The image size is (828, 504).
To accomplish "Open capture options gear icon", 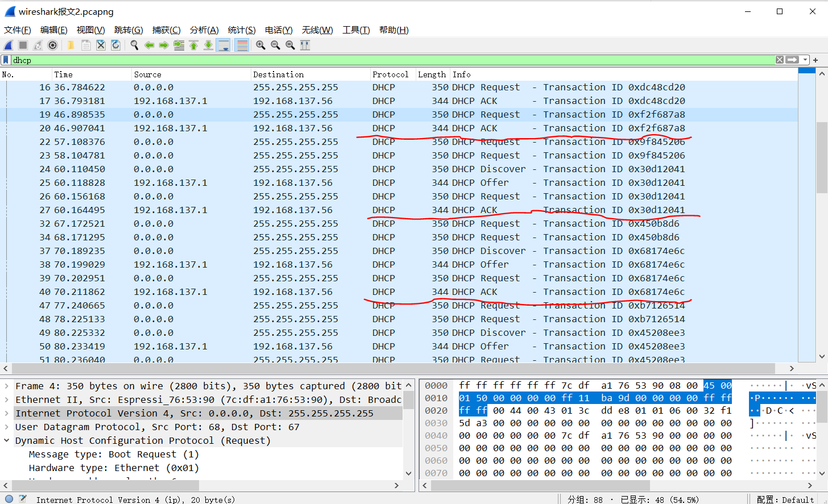I will click(53, 45).
